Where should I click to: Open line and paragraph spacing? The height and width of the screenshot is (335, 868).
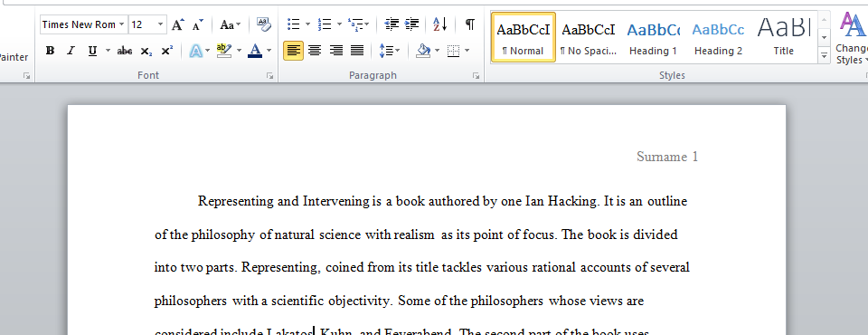tap(389, 51)
